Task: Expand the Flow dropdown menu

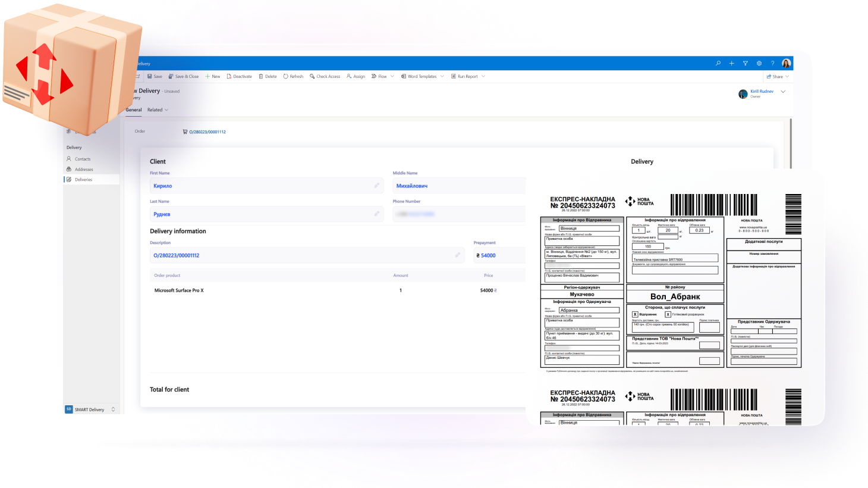Action: (392, 76)
